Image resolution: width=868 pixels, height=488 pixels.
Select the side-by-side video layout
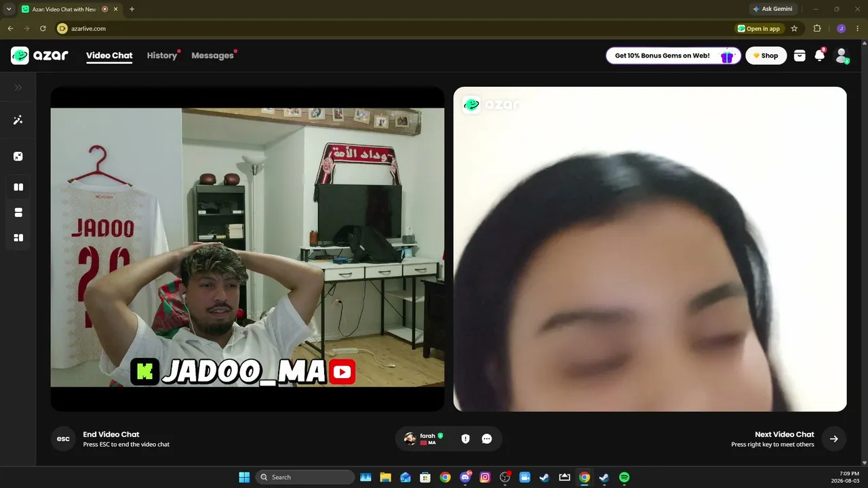18,187
